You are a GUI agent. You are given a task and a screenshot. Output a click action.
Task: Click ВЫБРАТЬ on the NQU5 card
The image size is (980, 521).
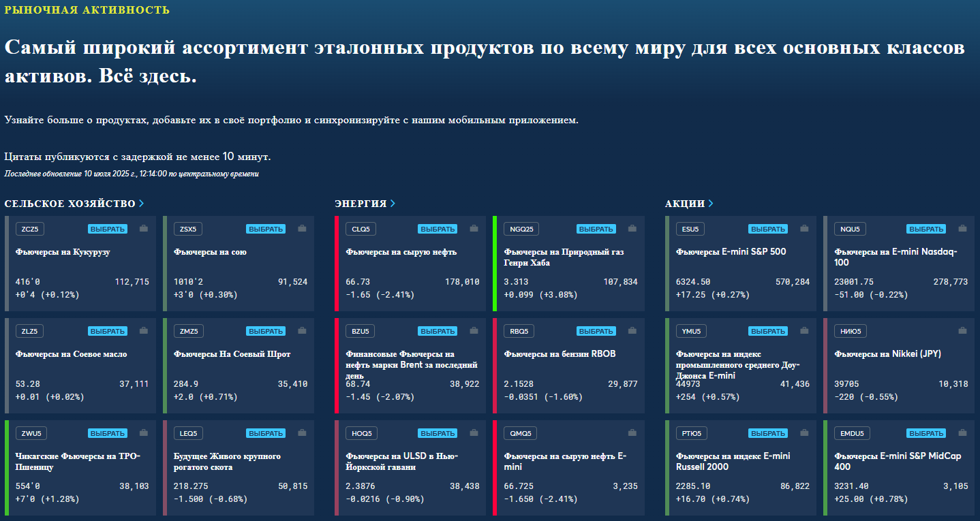926,229
